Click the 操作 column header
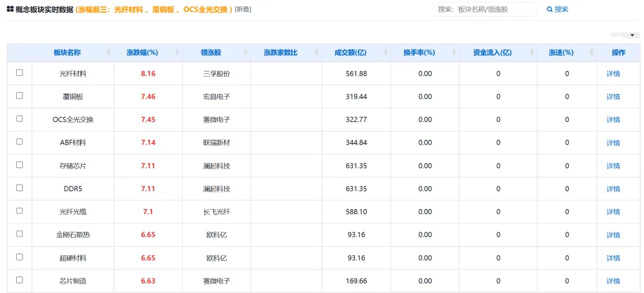Image resolution: width=644 pixels, height=293 pixels. 618,52
